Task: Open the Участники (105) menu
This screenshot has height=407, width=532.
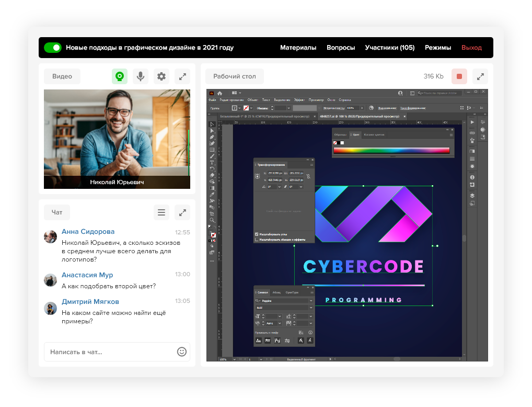Action: click(390, 48)
